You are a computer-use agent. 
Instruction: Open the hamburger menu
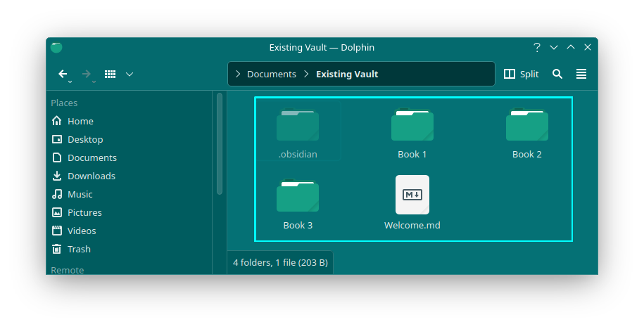(x=581, y=74)
